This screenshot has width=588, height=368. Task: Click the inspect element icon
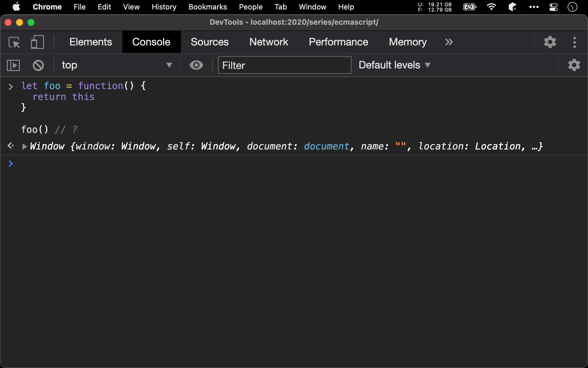pos(14,42)
